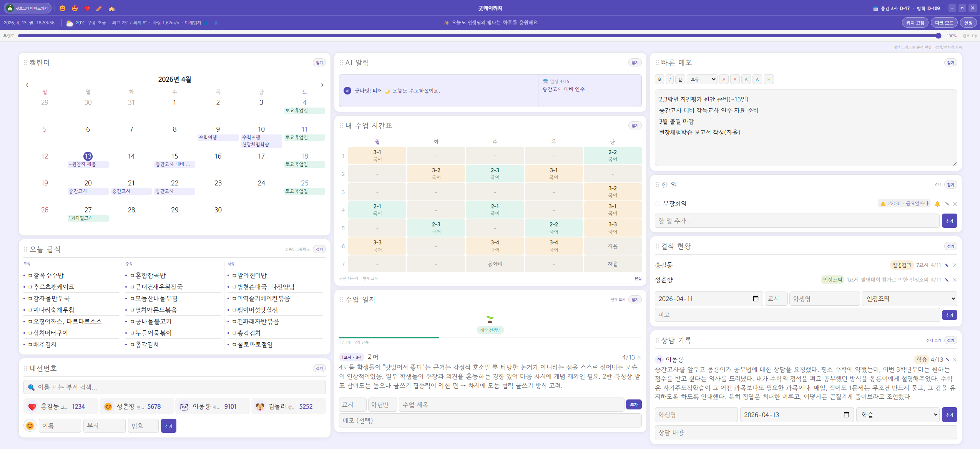This screenshot has width=980, height=449.
Task: Click the red heart icon in top bar
Action: tap(87, 8)
